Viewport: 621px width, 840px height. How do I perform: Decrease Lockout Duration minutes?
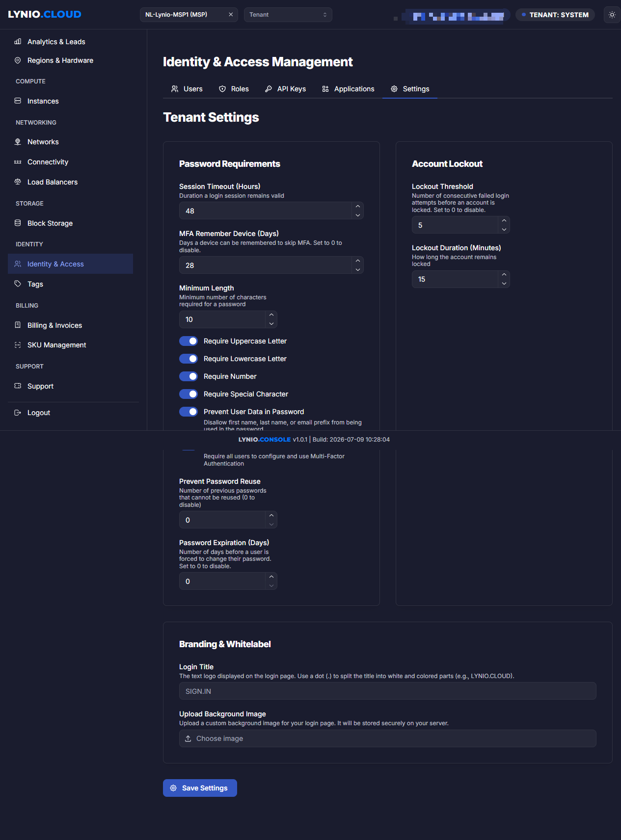(504, 283)
